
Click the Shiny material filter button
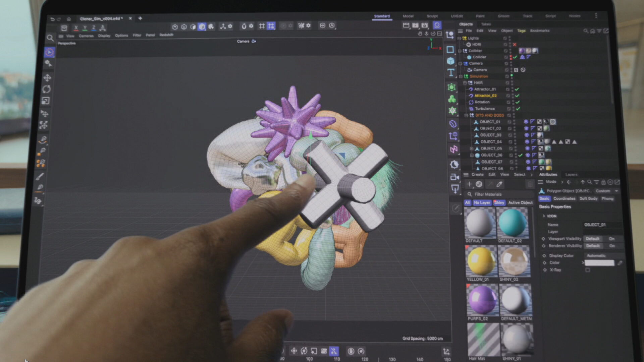click(x=499, y=202)
